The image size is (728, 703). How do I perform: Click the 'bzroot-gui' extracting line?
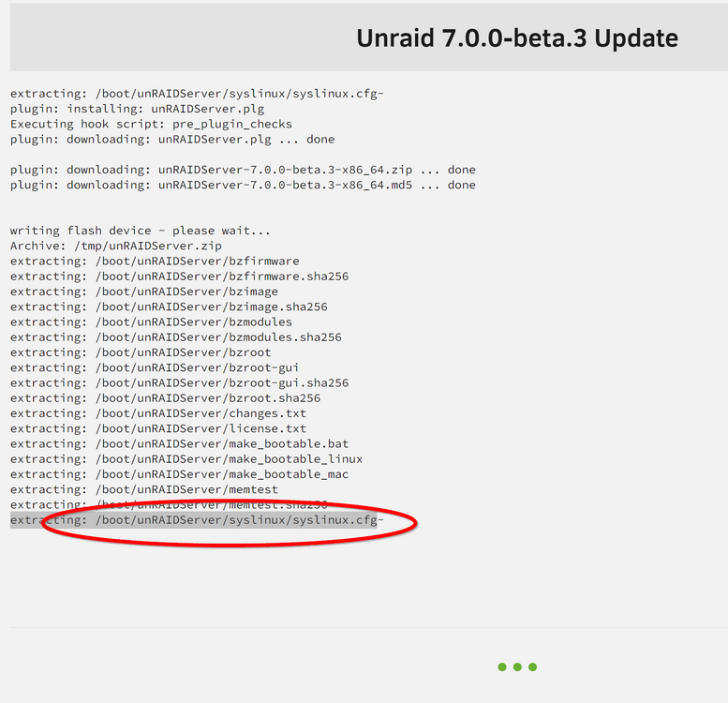click(155, 368)
